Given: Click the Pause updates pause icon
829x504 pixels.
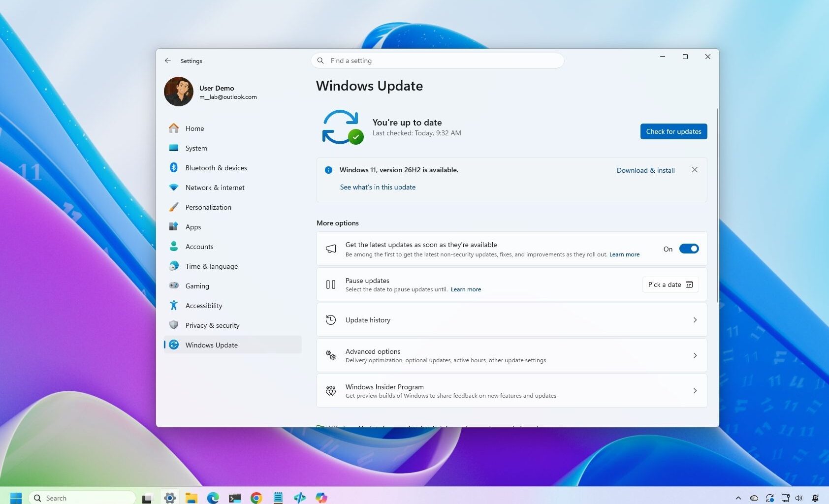Looking at the screenshot, I should 331,284.
